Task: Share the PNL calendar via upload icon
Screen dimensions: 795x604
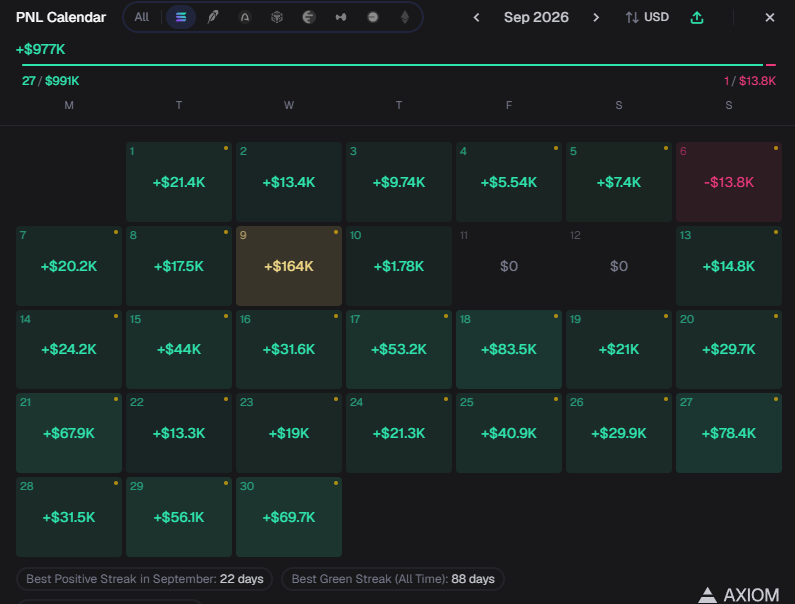Action: pos(697,18)
